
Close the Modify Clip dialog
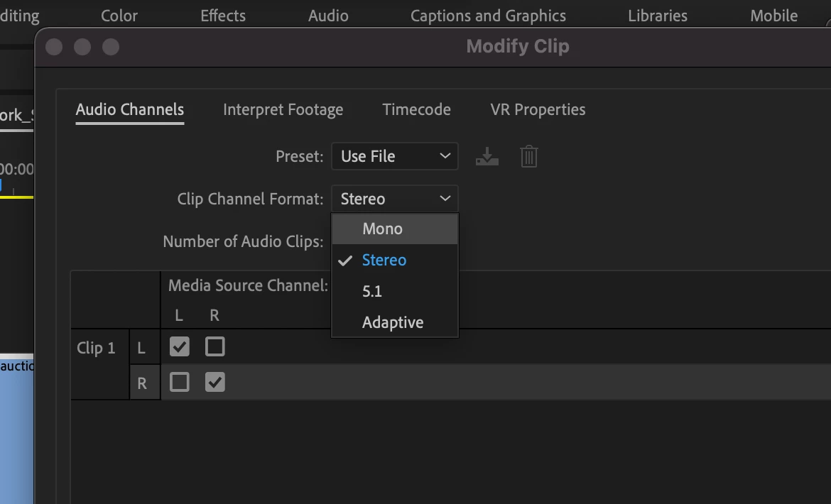click(54, 47)
